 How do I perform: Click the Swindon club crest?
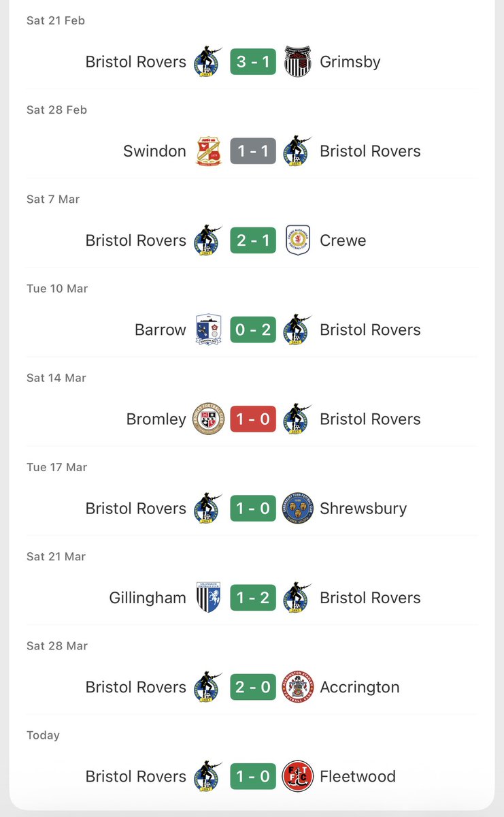click(x=208, y=151)
